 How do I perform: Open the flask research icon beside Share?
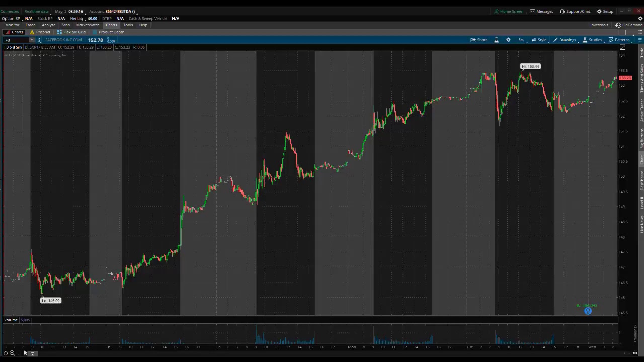coord(496,40)
